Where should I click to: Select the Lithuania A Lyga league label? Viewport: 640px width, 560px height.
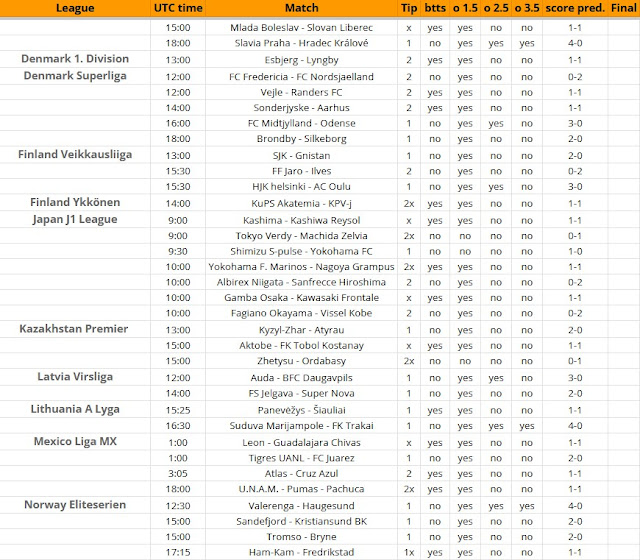pos(75,409)
